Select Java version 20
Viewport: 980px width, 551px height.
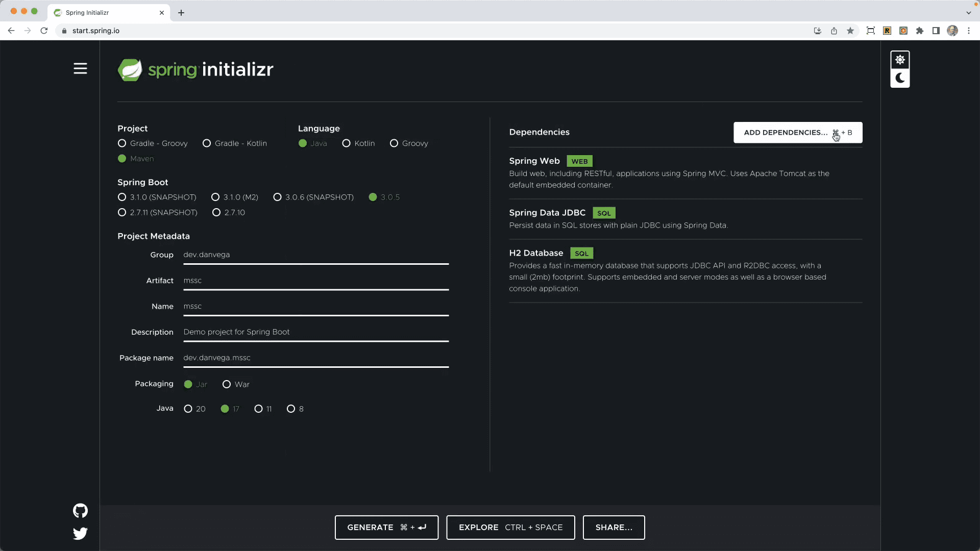(x=188, y=409)
